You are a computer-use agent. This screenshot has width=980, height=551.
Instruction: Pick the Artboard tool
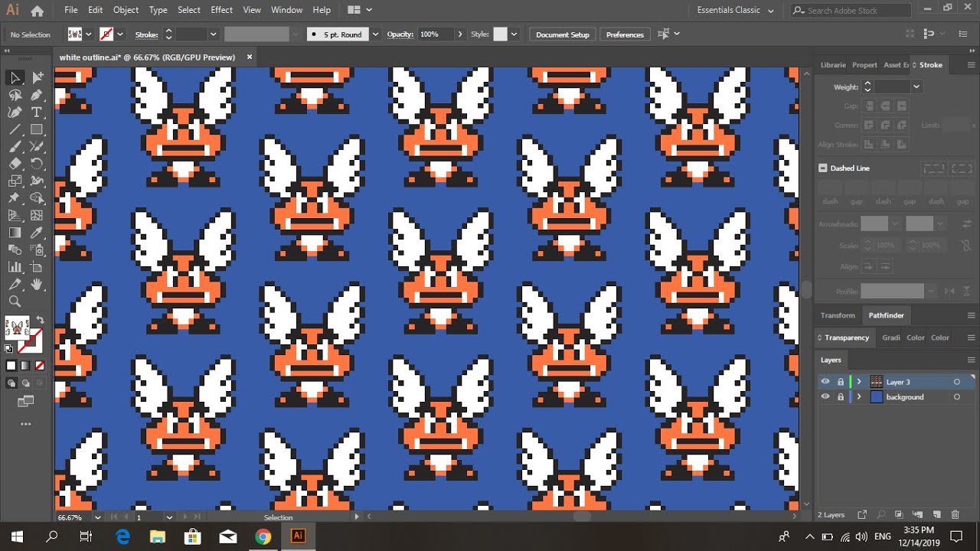37,267
